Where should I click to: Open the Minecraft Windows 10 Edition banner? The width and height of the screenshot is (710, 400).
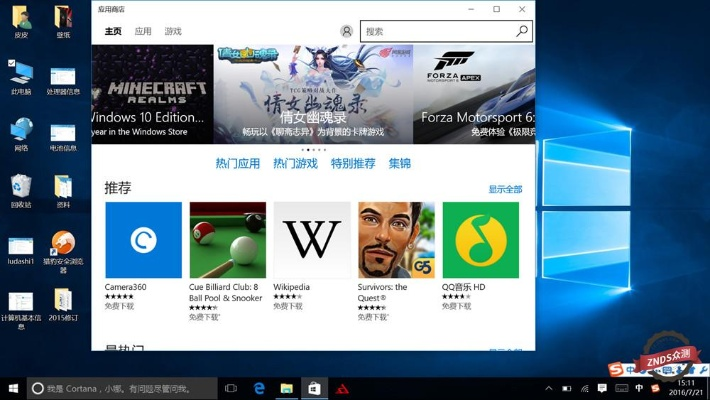point(152,94)
